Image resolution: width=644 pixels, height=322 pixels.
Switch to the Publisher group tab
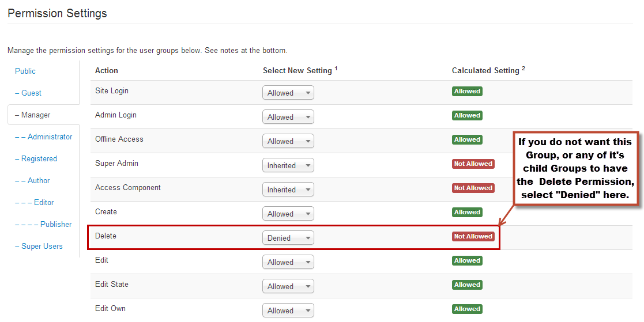tap(43, 225)
